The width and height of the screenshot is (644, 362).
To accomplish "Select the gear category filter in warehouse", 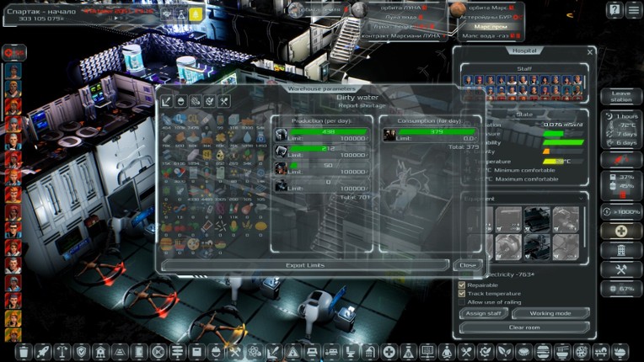I will click(195, 101).
